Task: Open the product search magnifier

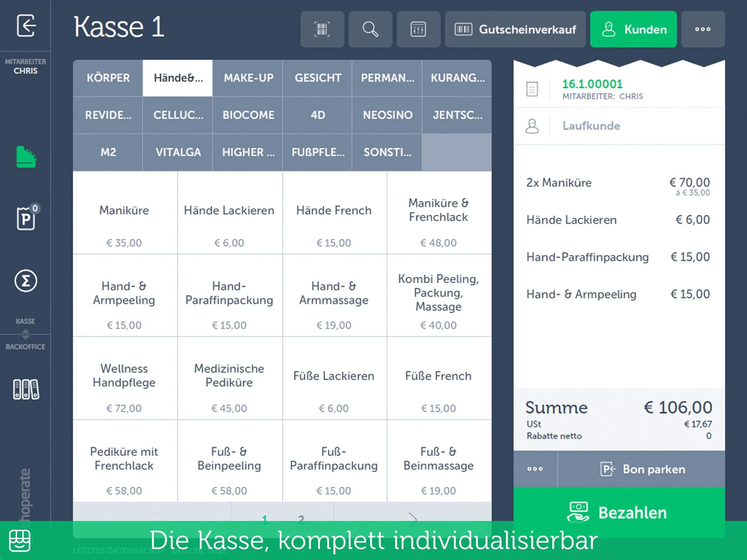Action: 370,29
